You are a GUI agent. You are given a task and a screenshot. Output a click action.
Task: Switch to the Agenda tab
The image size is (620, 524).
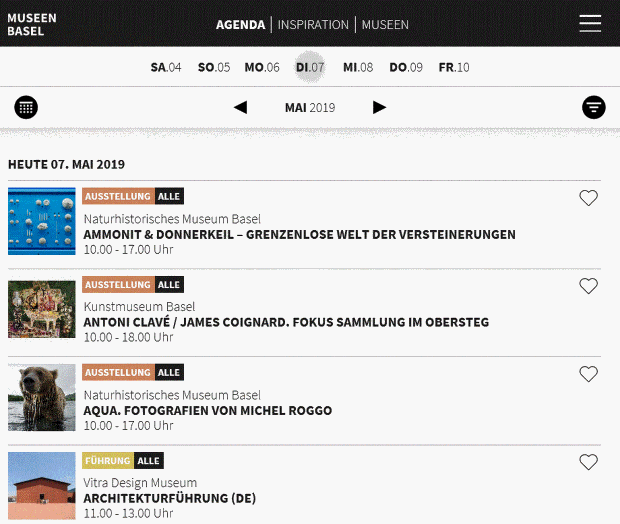click(x=240, y=25)
